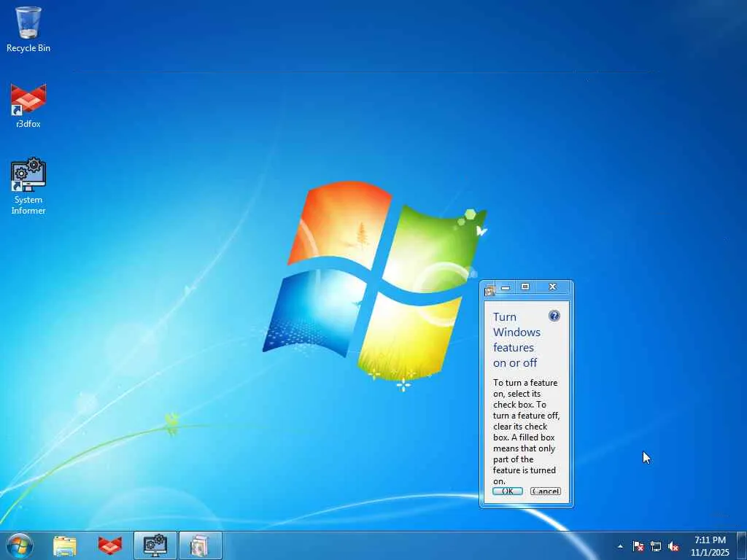Open the muted volume tray icon
This screenshot has width=747, height=560.
pos(673,546)
